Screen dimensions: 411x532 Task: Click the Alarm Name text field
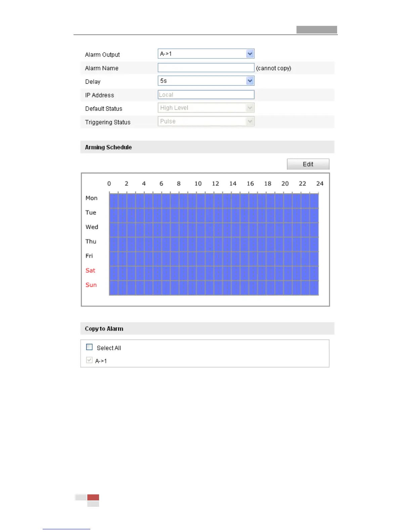[x=206, y=68]
